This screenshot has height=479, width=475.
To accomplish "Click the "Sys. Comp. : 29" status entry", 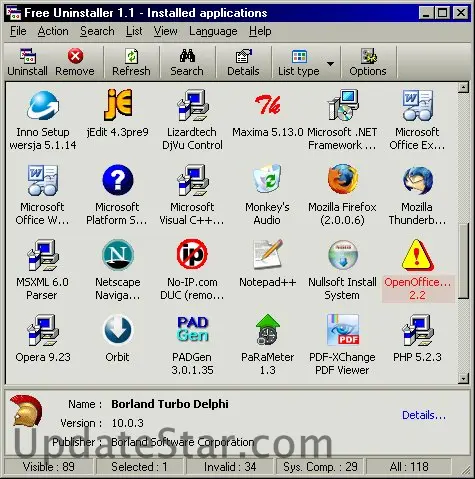I will (320, 467).
